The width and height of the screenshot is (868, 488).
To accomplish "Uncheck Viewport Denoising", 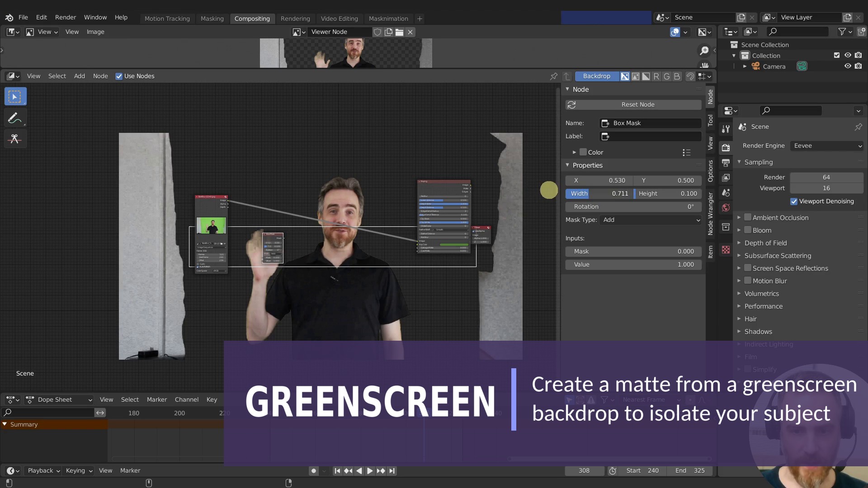I will pos(794,202).
